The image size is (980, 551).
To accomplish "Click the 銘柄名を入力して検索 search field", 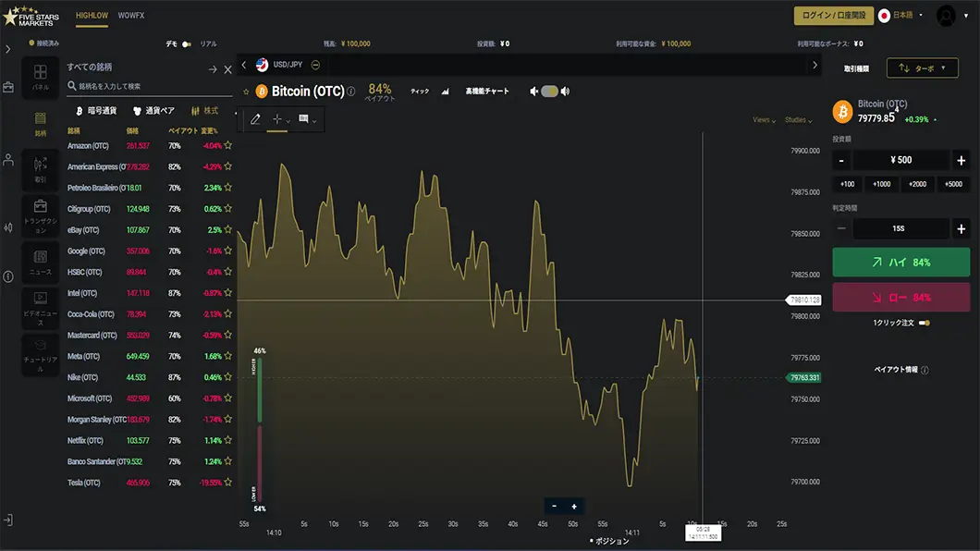I will point(149,86).
